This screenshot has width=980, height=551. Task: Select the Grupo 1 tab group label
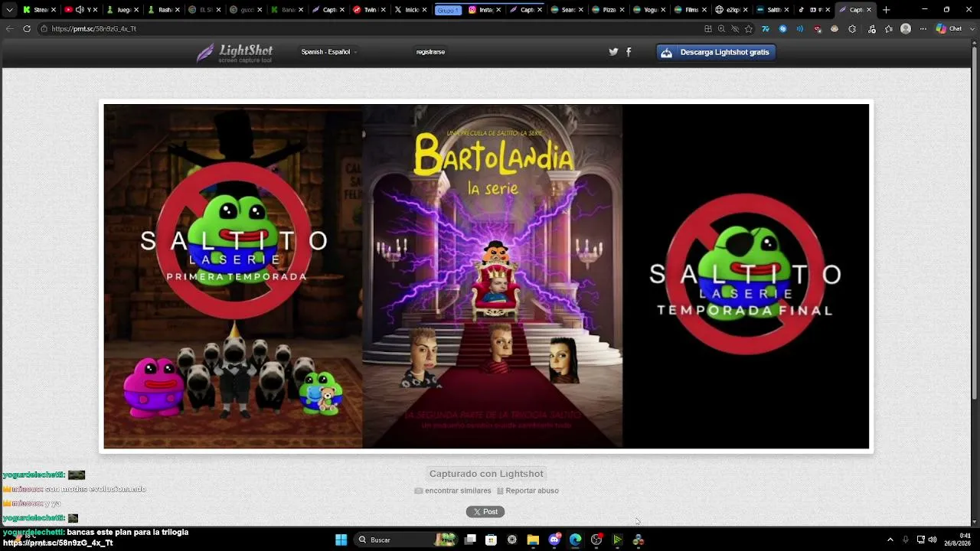448,10
